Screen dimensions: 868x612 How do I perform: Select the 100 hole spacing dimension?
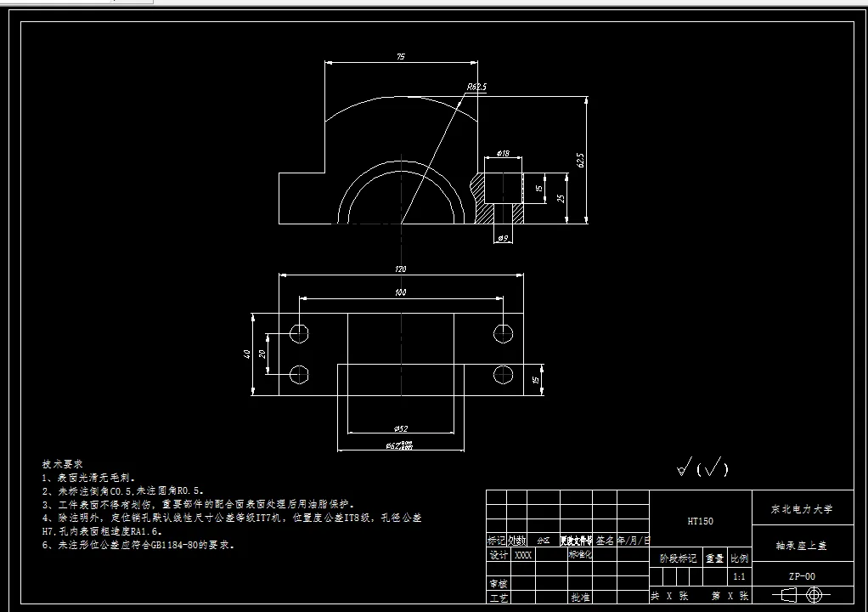401,292
